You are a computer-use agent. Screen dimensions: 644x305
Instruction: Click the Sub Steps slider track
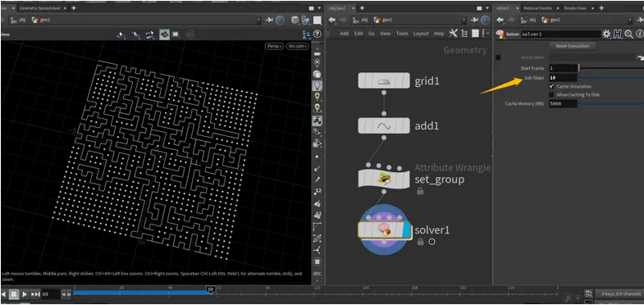pyautogui.click(x=611, y=78)
